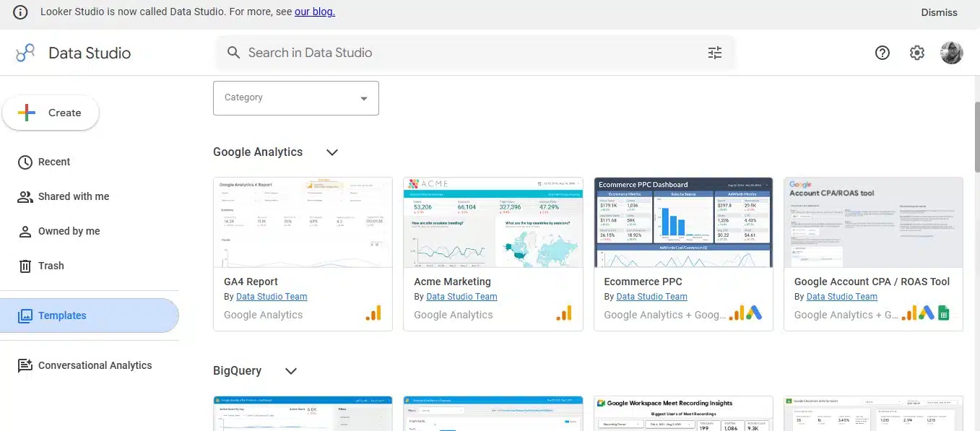980x431 pixels.
Task: Click Google Ads icon on CPA / ROAS Tool card
Action: (x=927, y=313)
